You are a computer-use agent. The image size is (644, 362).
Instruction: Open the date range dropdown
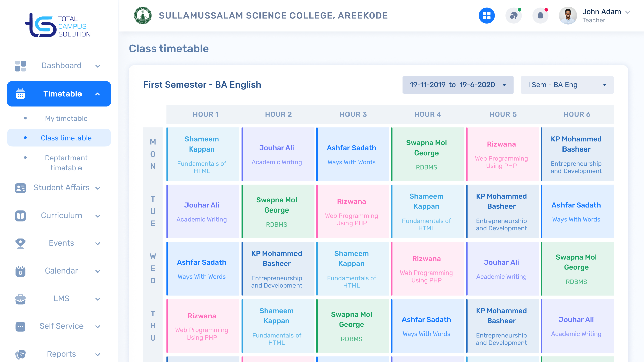coord(458,85)
